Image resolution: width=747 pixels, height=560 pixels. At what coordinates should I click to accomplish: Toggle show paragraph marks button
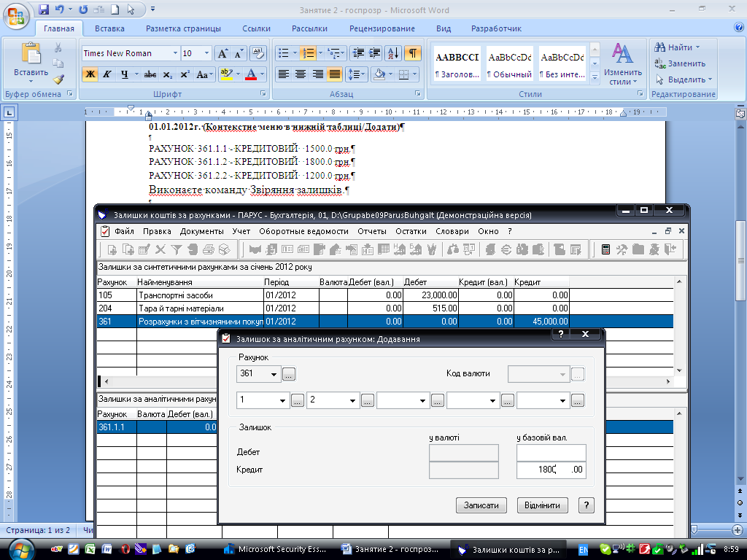[x=413, y=53]
